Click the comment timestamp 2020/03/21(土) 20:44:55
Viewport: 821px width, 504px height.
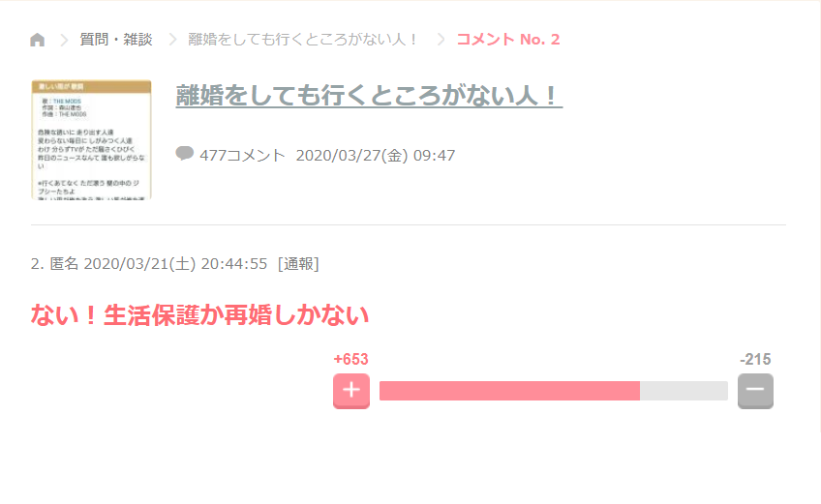click(x=175, y=263)
